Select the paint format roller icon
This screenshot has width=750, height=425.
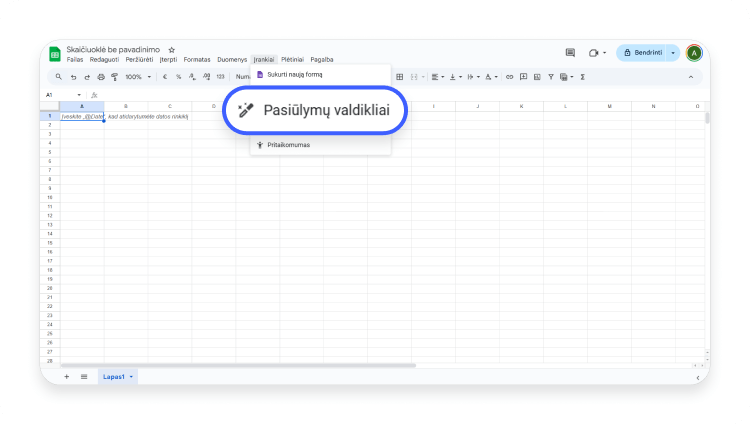(x=115, y=77)
